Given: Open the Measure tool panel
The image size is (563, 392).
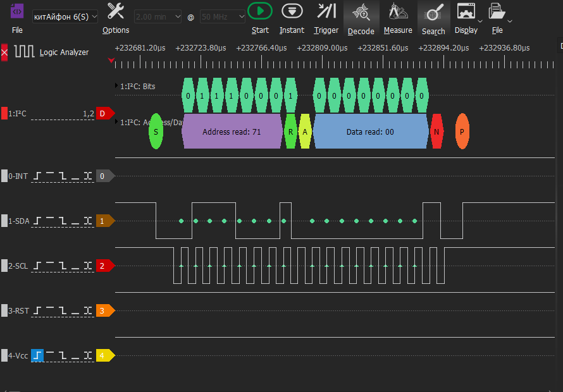Looking at the screenshot, I should click(x=398, y=11).
